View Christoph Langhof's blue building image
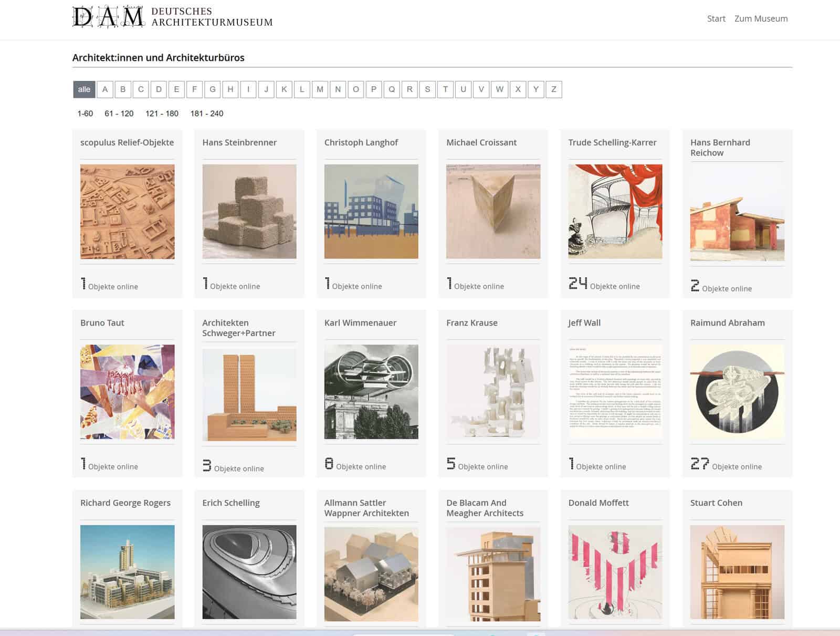Screen dimensions: 840x636 coord(371,212)
